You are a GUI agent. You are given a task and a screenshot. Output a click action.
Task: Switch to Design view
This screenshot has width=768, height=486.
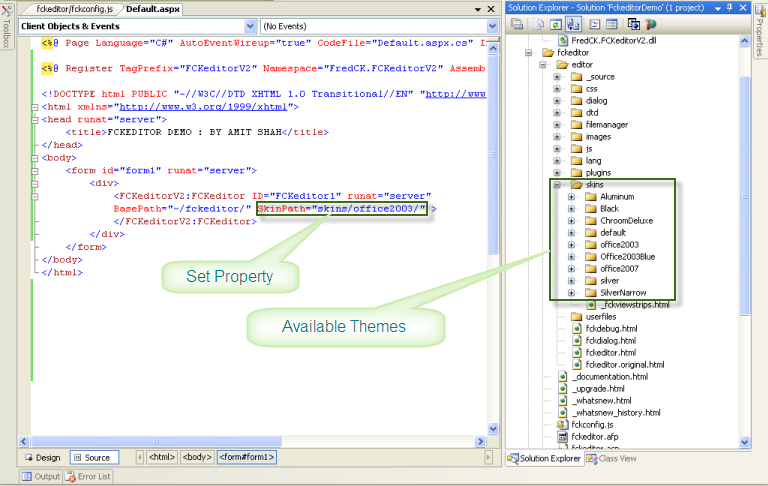click(x=43, y=458)
